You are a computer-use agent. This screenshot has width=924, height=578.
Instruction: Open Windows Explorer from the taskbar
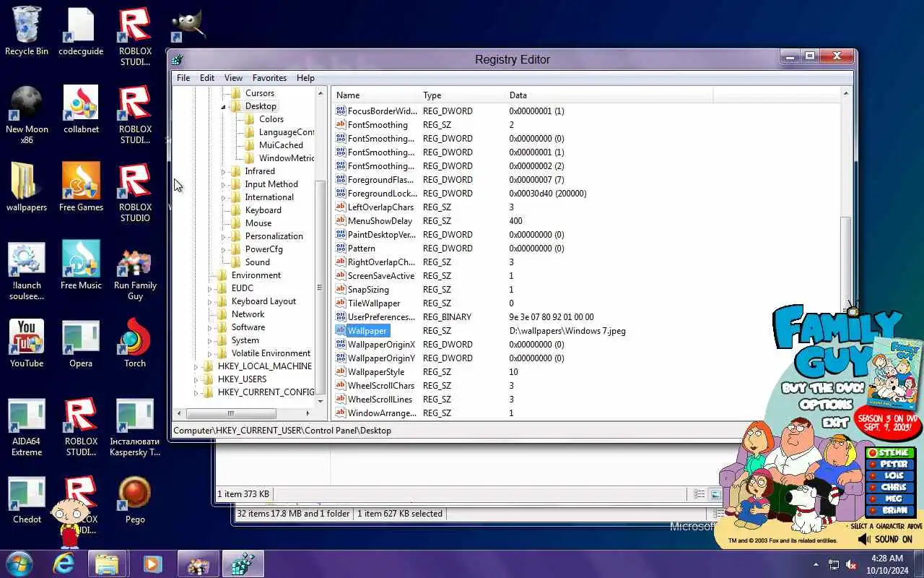107,564
